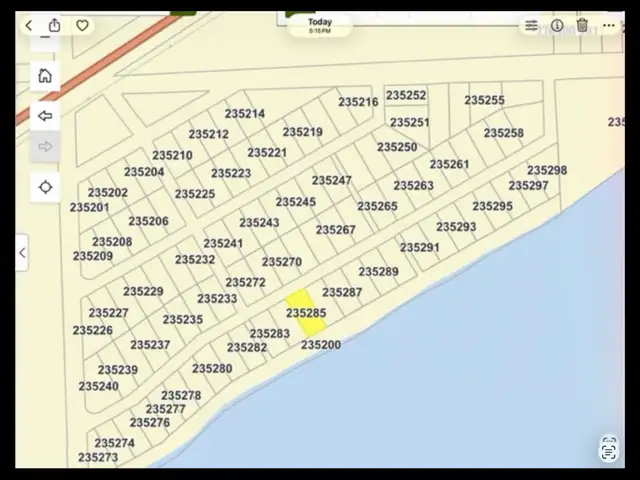Click parcel label 235270
This screenshot has width=640, height=480.
click(x=282, y=262)
